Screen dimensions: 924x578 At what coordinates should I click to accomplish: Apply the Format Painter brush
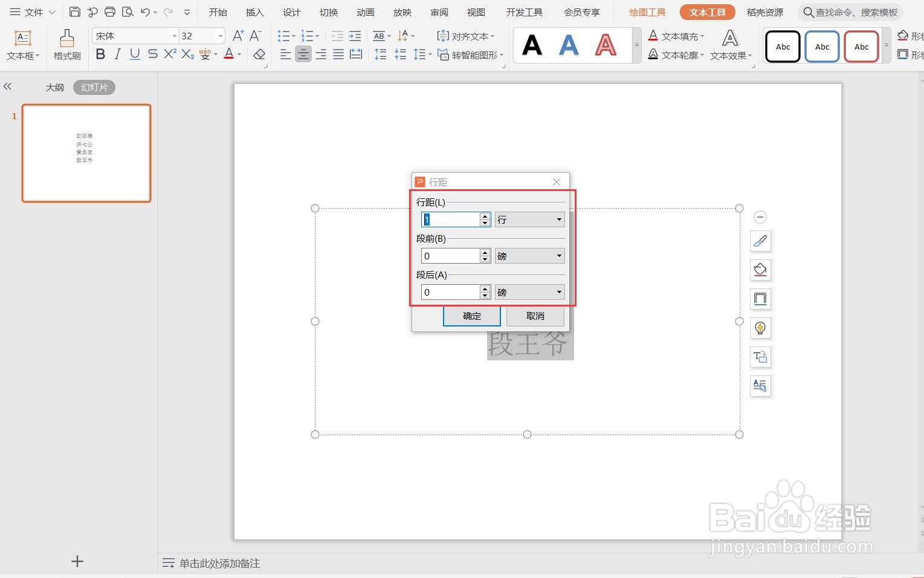pyautogui.click(x=66, y=45)
